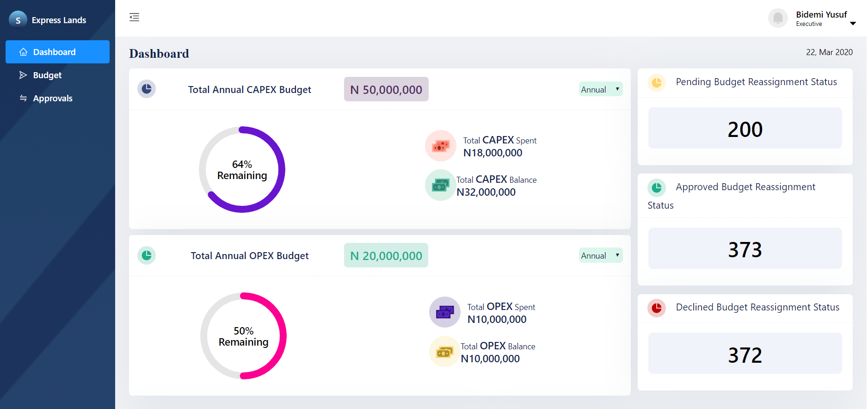Screen dimensions: 868x409
Task: Click the 50% Remaining OPEX progress ring
Action: [x=243, y=336]
